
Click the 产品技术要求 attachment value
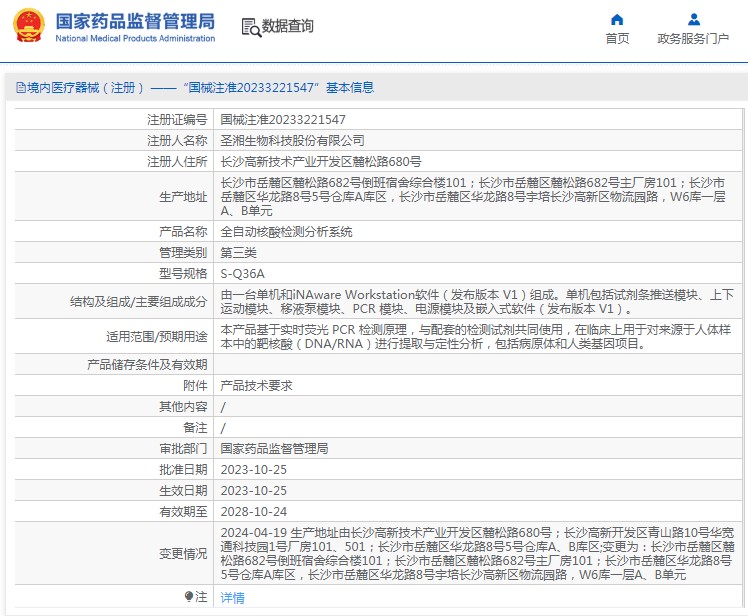point(256,385)
